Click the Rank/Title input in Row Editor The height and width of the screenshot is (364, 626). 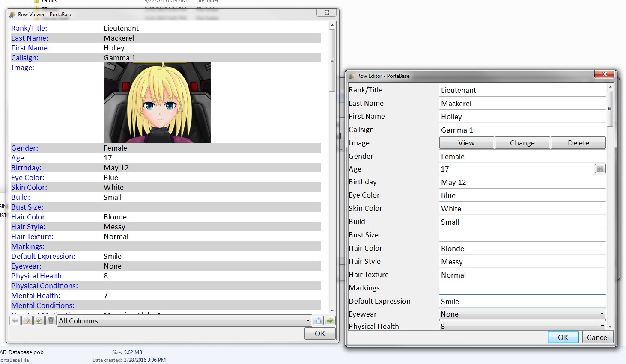[522, 90]
